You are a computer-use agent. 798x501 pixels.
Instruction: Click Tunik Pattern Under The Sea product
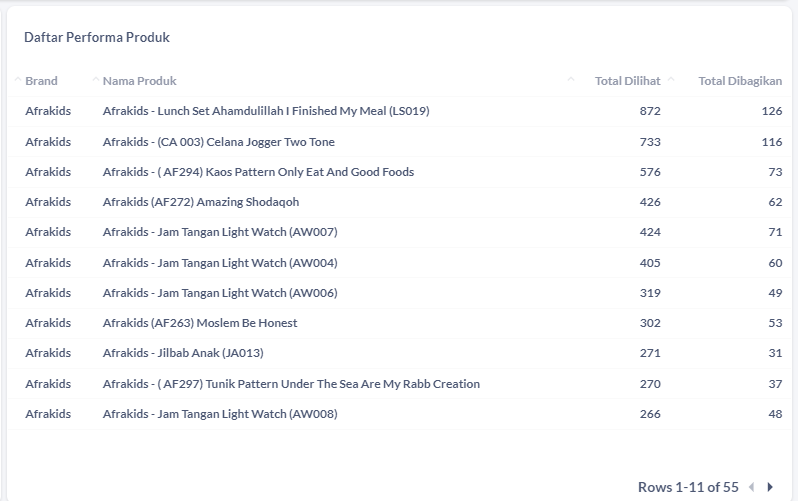[x=291, y=384]
